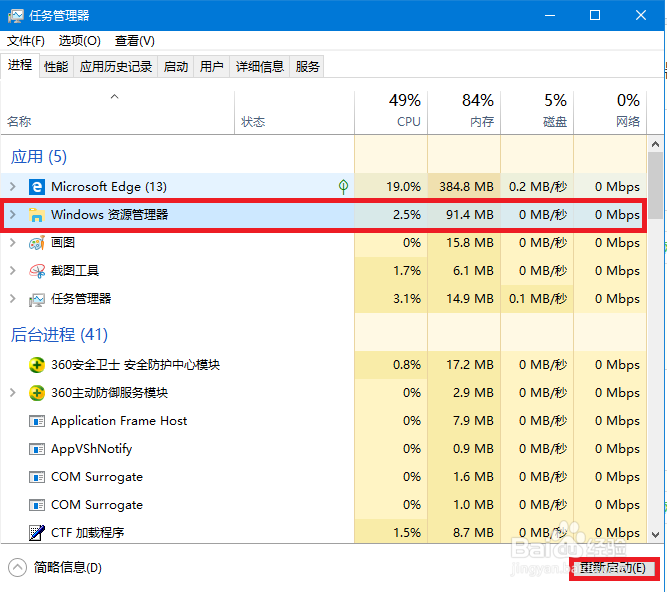Click the 截图工具 scissors icon
Screen dimensions: 667x592
pyautogui.click(x=37, y=271)
